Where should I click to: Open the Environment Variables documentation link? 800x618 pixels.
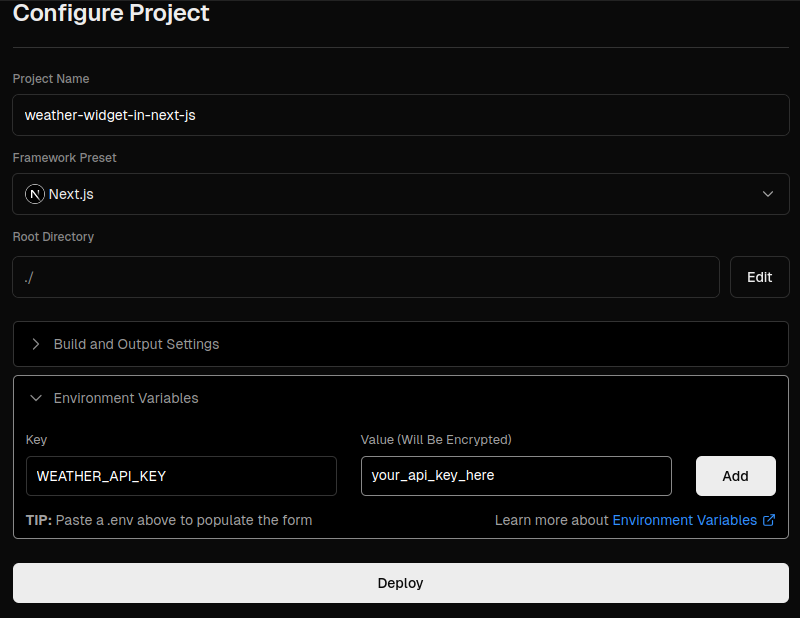tap(684, 520)
